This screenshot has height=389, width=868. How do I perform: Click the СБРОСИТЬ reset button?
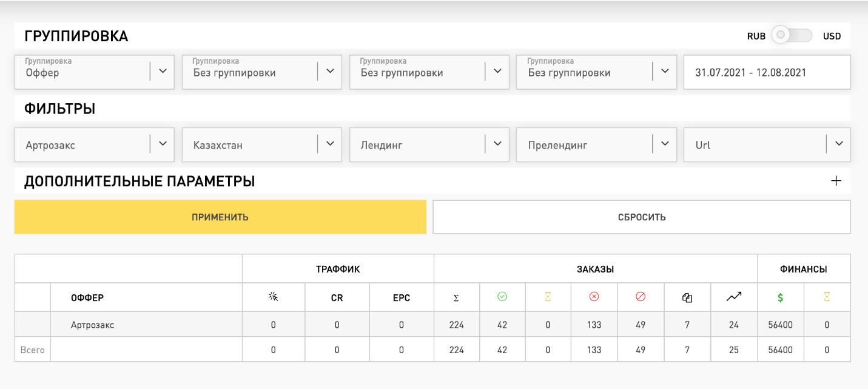[642, 217]
